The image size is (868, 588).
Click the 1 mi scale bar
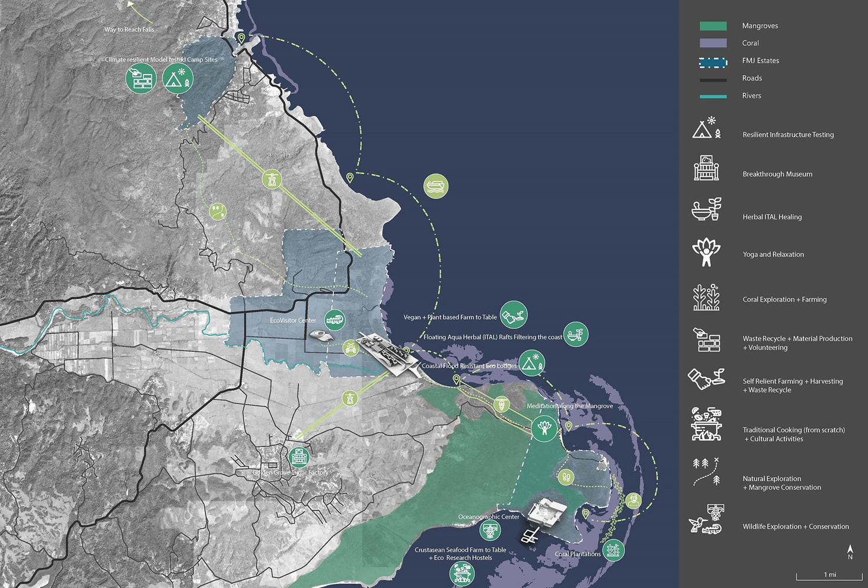pyautogui.click(x=830, y=576)
